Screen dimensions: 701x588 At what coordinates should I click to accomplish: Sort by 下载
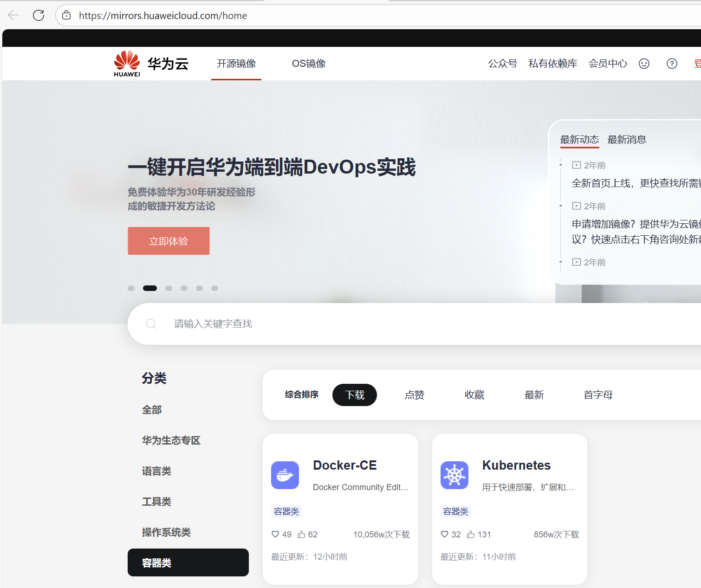click(355, 395)
